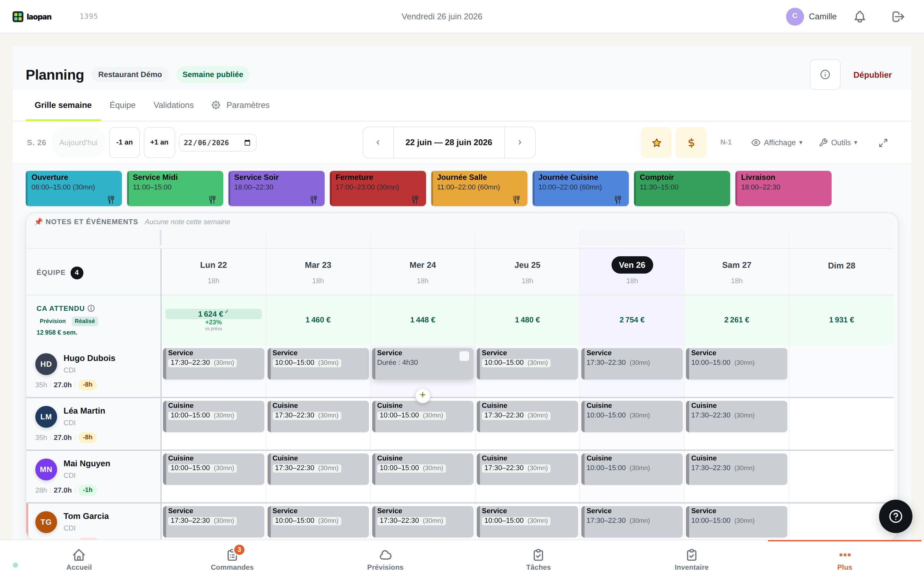Select the Service Midi shift template
Viewport: 924px width, 578px height.
click(175, 188)
